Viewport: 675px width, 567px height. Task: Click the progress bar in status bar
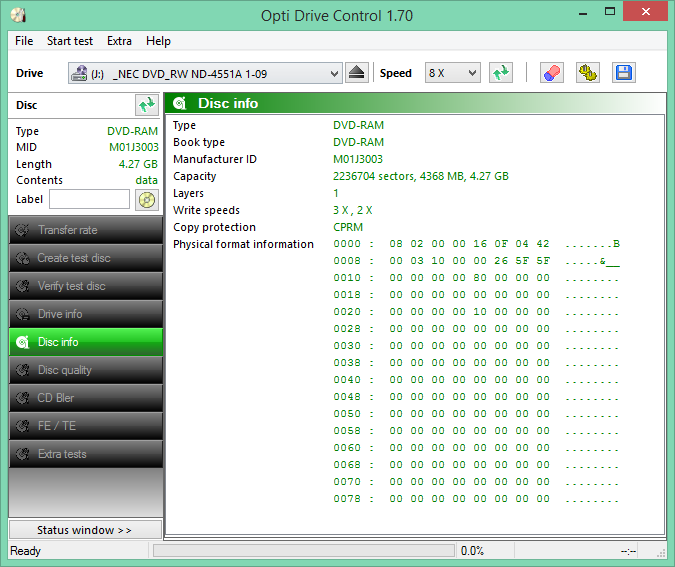pyautogui.click(x=304, y=551)
